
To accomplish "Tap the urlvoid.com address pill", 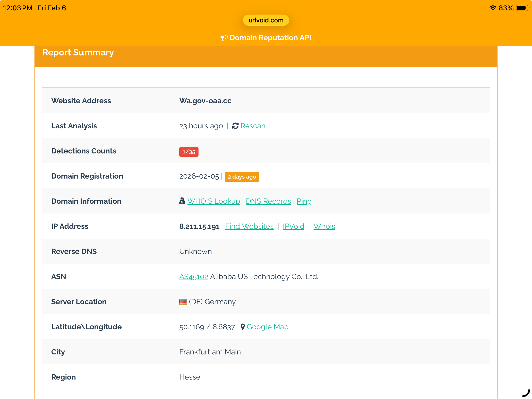I will tap(266, 20).
